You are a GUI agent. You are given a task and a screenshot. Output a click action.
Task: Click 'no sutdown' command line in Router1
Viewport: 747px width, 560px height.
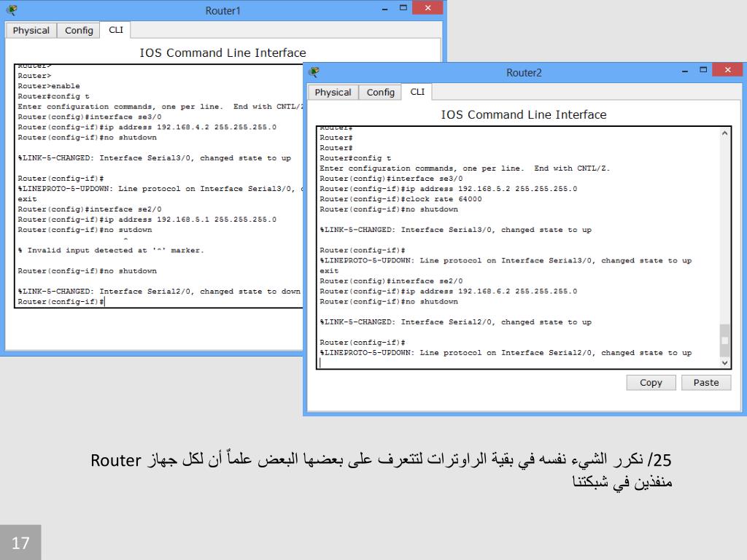click(85, 230)
